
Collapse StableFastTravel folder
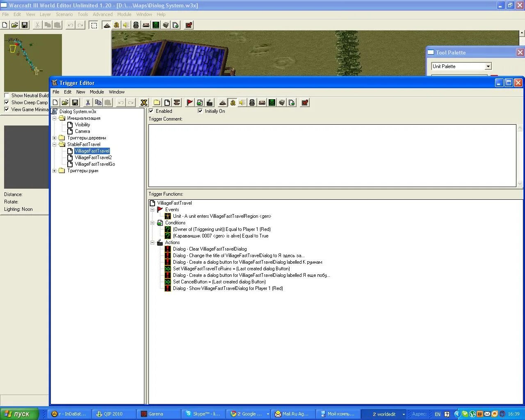coord(54,144)
